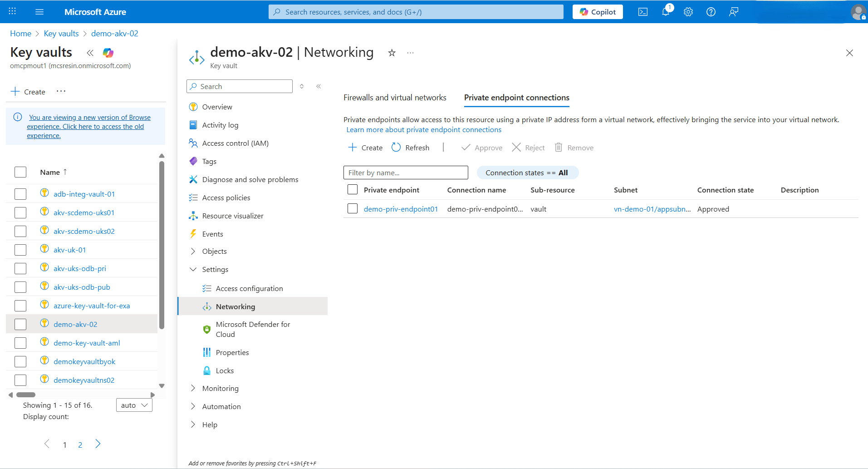Refresh the private endpoint connections list
Image resolution: width=868 pixels, height=469 pixels.
coord(410,147)
